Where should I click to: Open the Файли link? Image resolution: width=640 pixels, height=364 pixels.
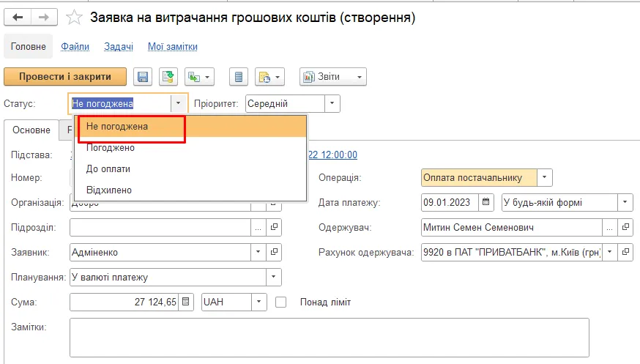coord(75,47)
